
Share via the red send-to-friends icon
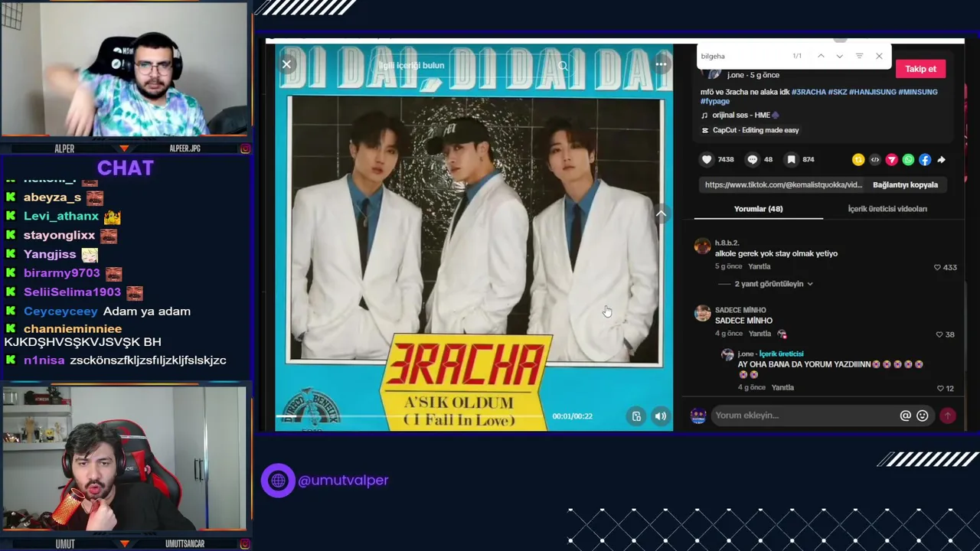892,160
